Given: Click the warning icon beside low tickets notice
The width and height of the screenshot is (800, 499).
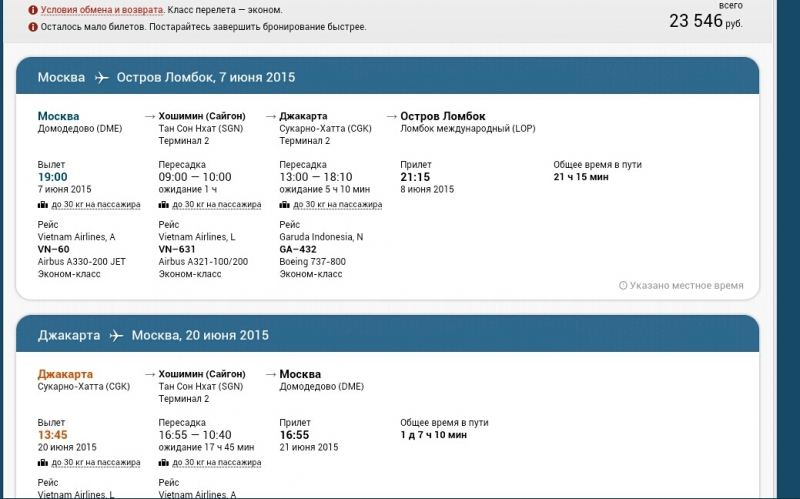Looking at the screenshot, I should pos(33,27).
